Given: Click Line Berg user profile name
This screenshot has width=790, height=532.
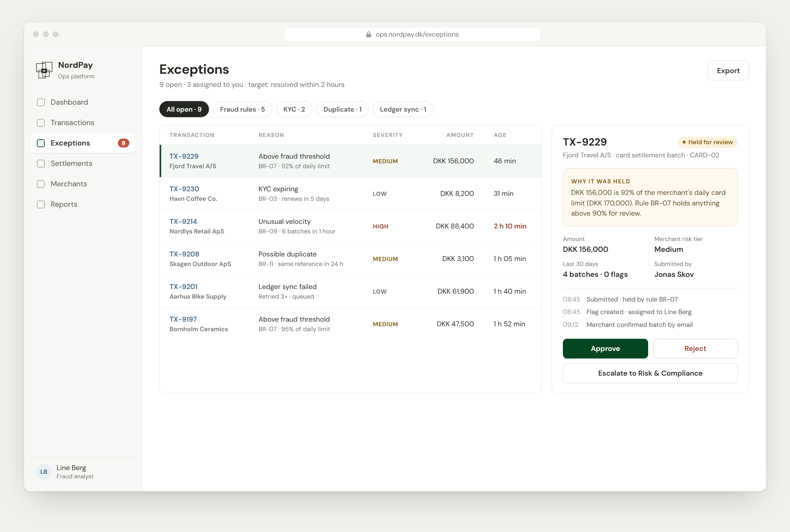Looking at the screenshot, I should (x=71, y=467).
